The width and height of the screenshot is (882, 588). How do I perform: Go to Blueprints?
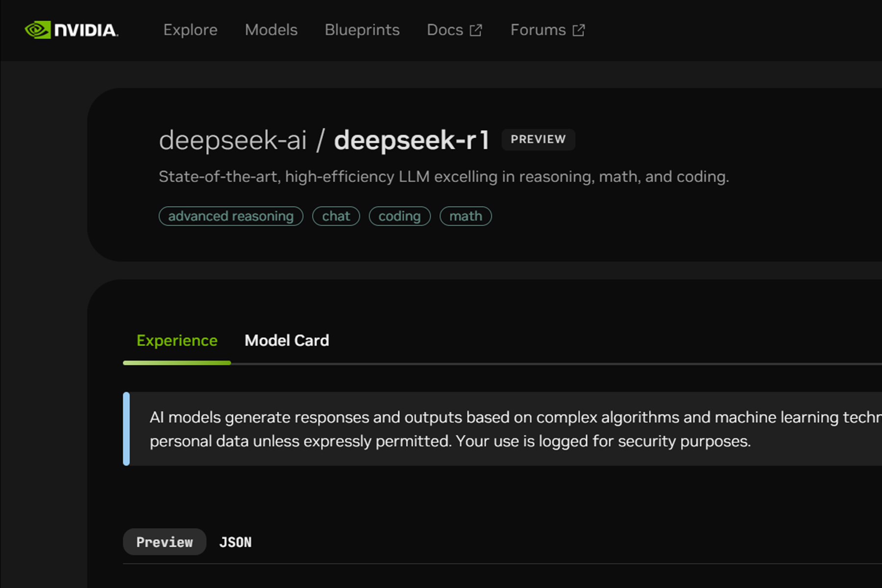point(362,30)
